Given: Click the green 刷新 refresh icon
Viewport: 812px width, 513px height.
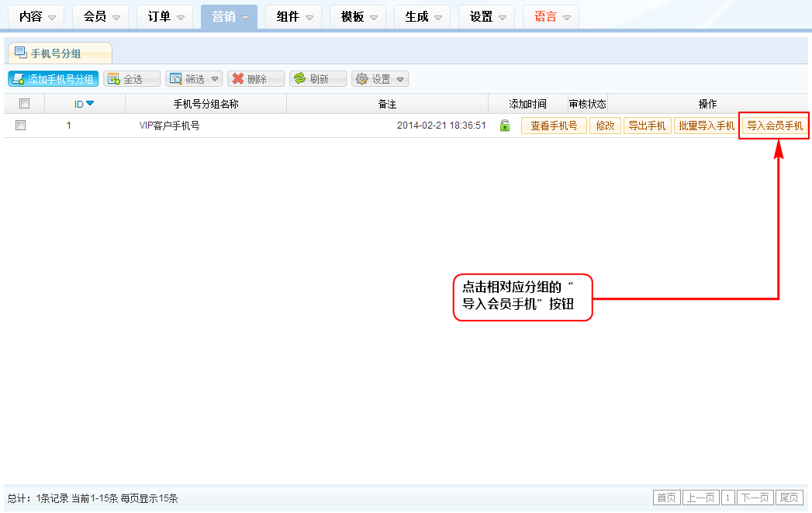Looking at the screenshot, I should [x=299, y=79].
